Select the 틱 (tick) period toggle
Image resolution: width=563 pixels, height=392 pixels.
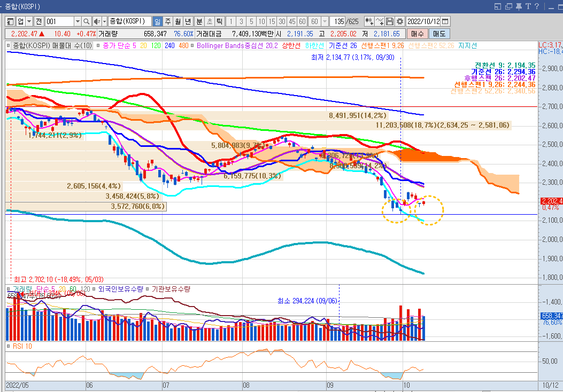(x=220, y=21)
